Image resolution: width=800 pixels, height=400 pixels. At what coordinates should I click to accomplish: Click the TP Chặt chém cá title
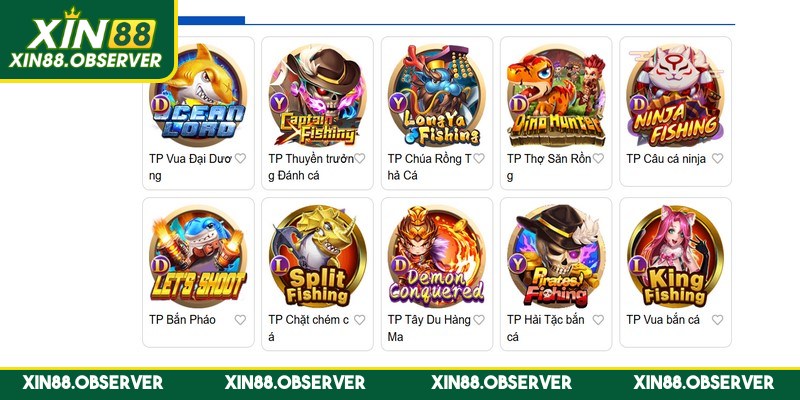[309, 329]
